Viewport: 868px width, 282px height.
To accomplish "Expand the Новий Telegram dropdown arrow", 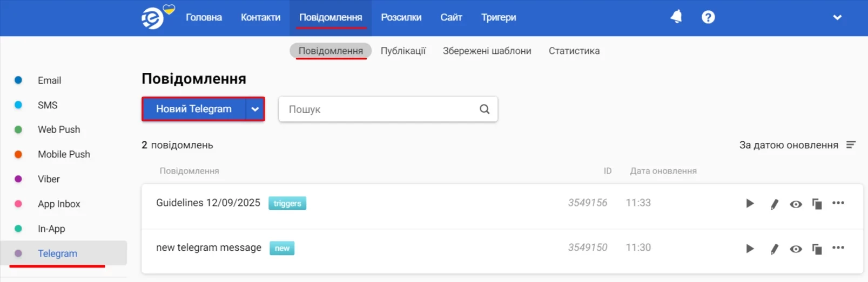I will point(255,109).
